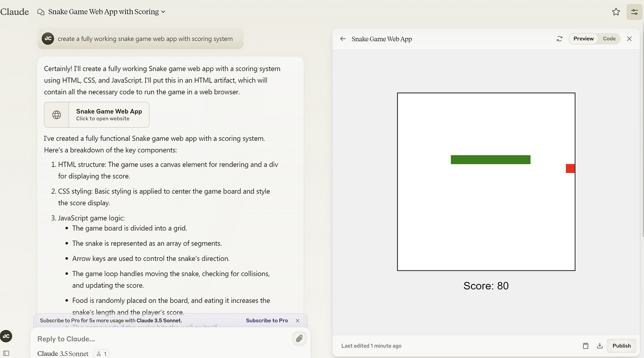This screenshot has height=358, width=644.
Task: Click the Arrow keys bullet point text
Action: pos(151,259)
